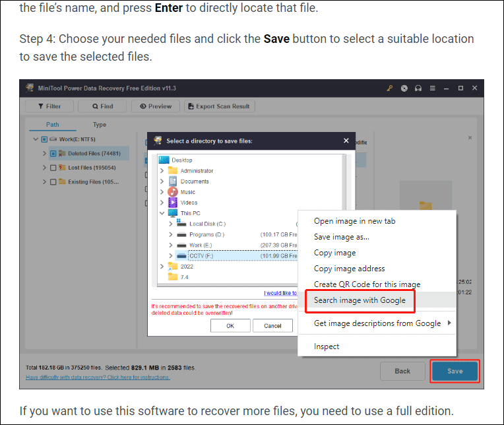
Task: Choose Create QR Code for this image
Action: tap(377, 284)
